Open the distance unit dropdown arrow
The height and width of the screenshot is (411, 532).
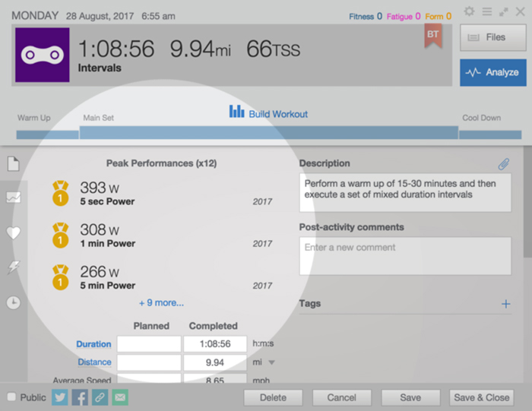click(271, 362)
